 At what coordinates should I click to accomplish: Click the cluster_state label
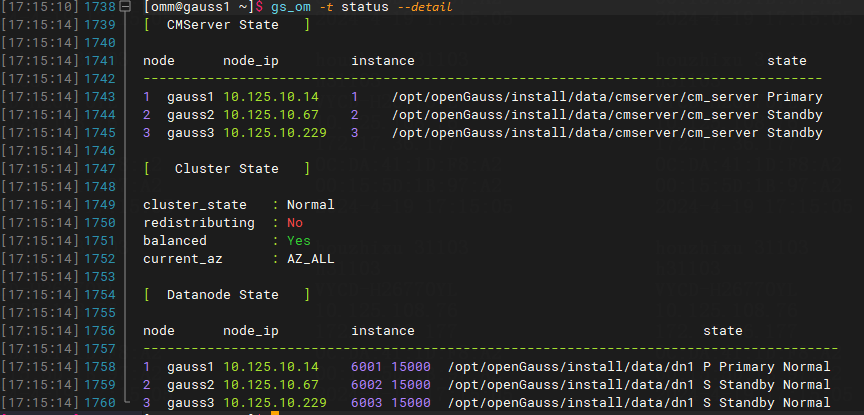(x=195, y=205)
